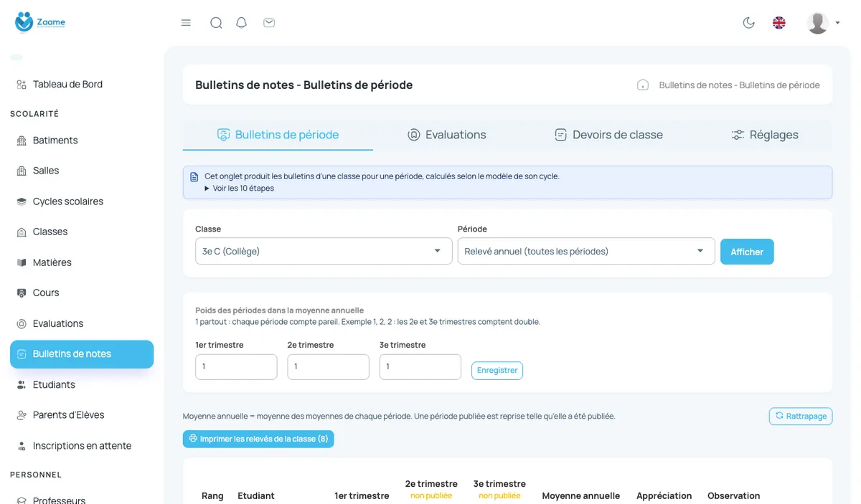Open the Matières menu entry
This screenshot has width=861, height=504.
tap(82, 262)
